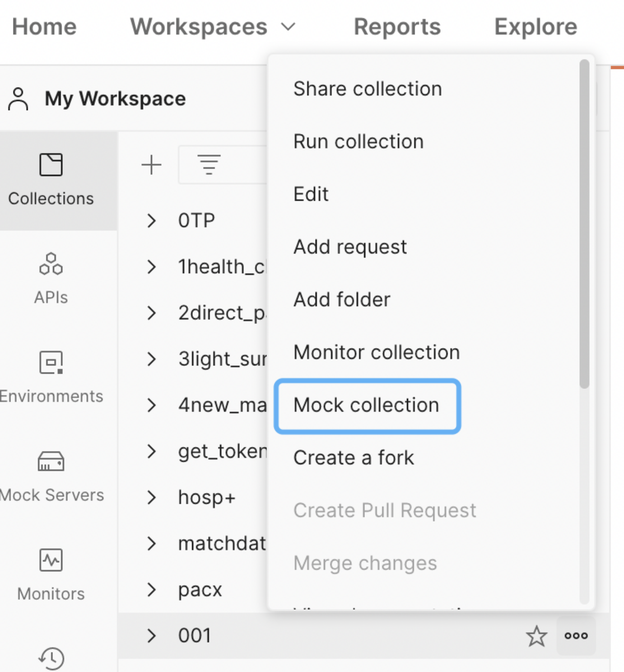
Task: Star the 001 collection
Action: point(536,636)
